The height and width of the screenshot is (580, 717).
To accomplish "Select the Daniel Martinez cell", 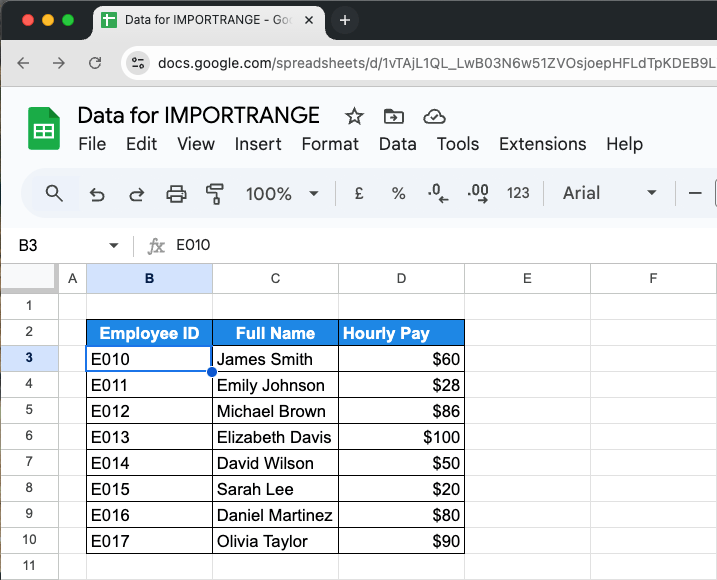I will 275,515.
